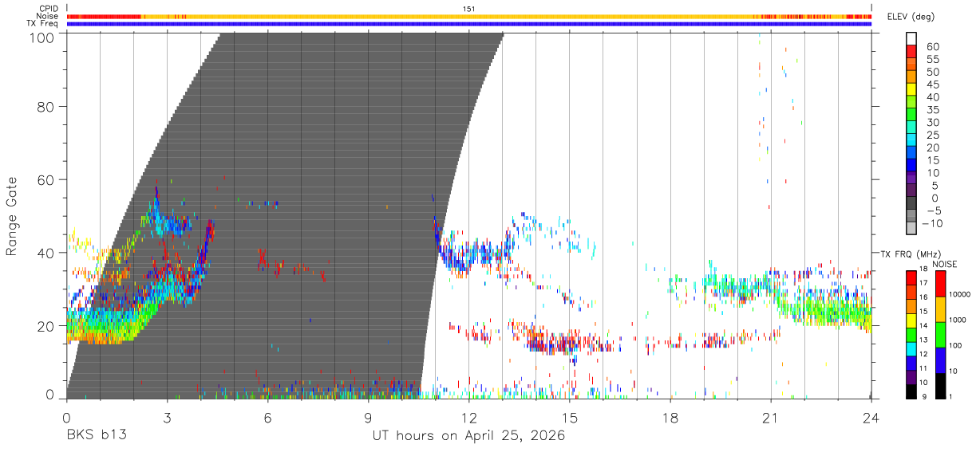Click the '60' tick on the ELEV colorbar
This screenshot has width=980, height=452.
[x=931, y=46]
